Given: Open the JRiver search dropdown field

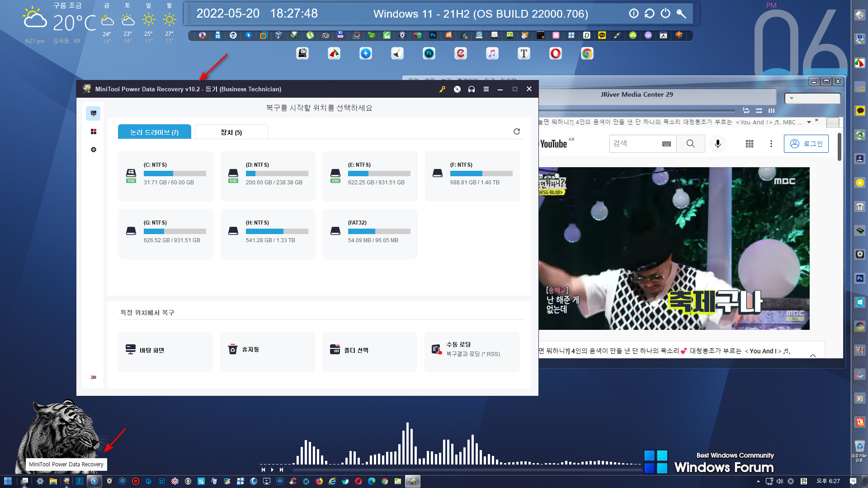Looking at the screenshot, I should (812, 98).
